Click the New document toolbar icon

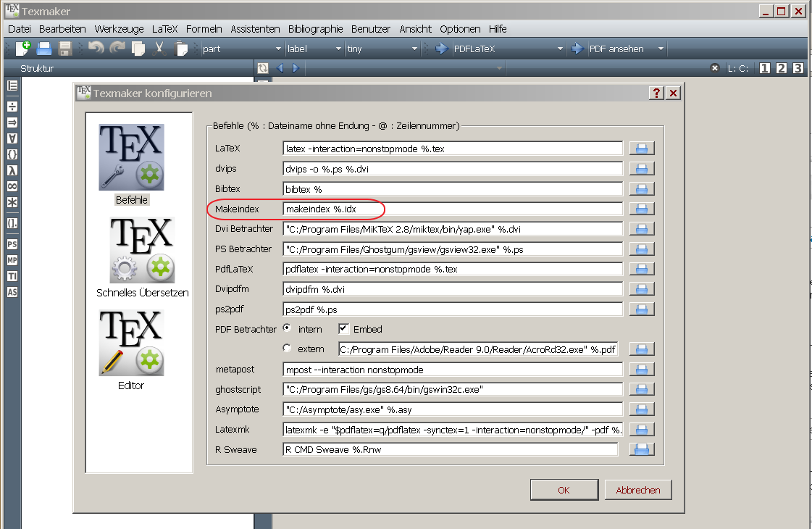coord(22,49)
